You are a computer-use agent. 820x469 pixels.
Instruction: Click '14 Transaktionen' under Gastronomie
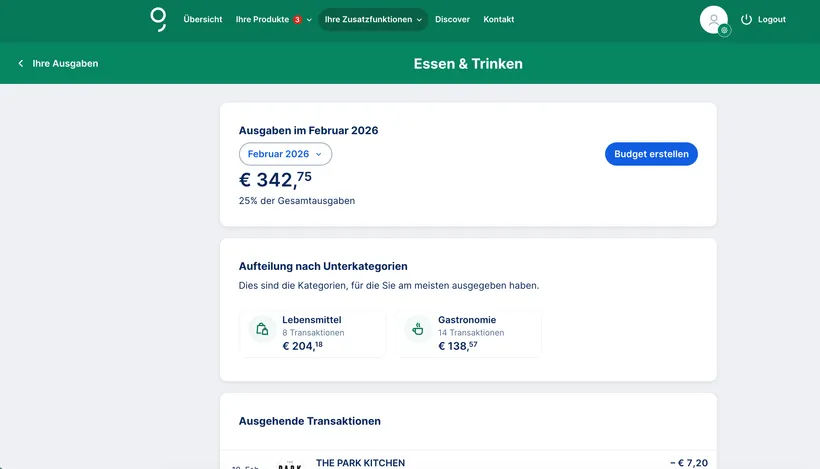tap(471, 333)
